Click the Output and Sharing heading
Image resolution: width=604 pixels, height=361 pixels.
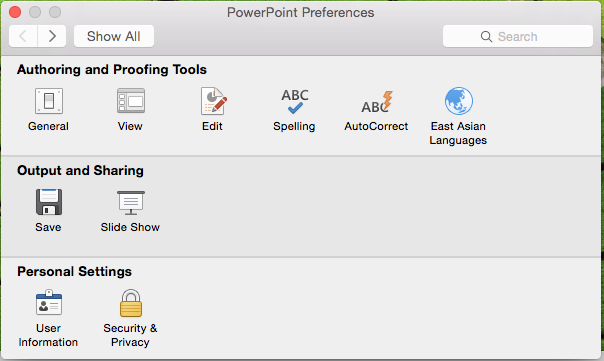[80, 170]
